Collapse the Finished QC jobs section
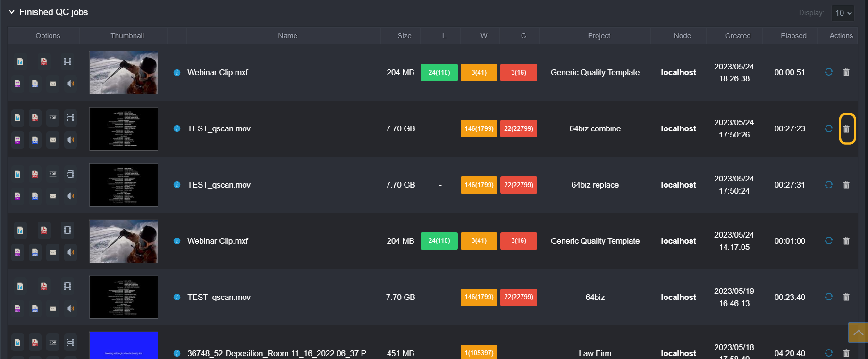The height and width of the screenshot is (359, 868). [x=12, y=12]
